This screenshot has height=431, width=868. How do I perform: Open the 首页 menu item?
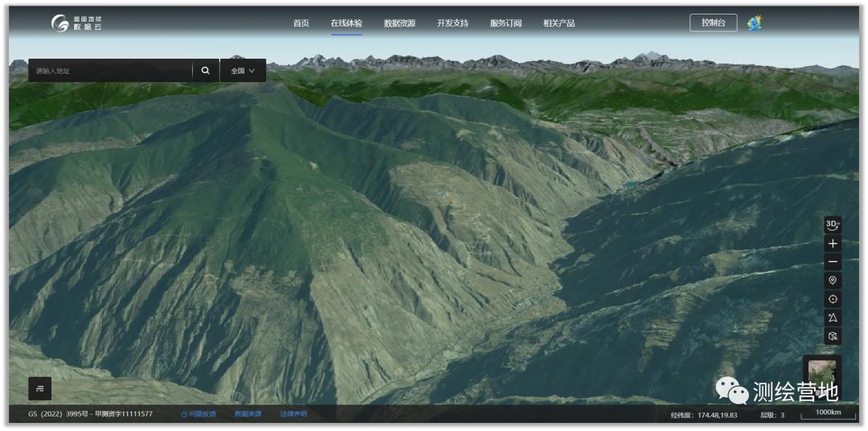[x=301, y=23]
